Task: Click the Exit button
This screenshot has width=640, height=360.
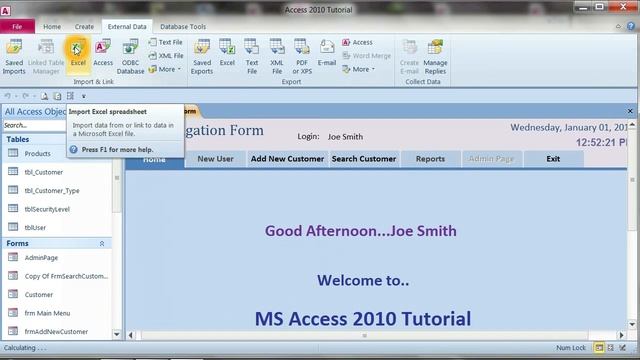Action: click(x=553, y=159)
